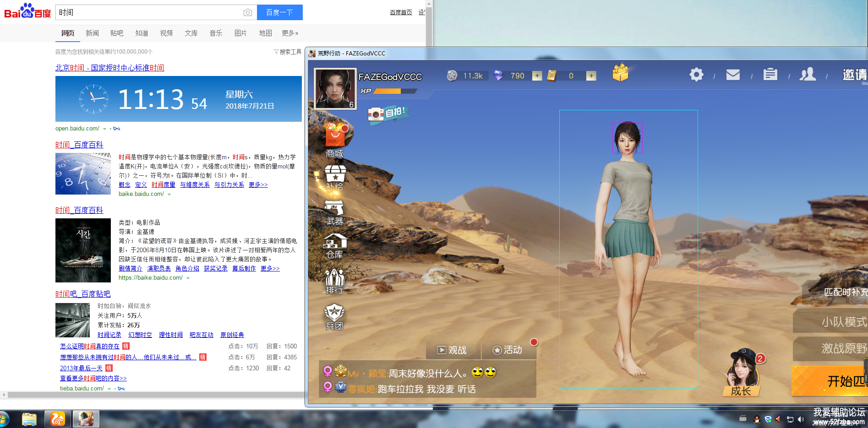Expand the arrow next to https://baike.baidu.com/
The image size is (868, 428).
(x=188, y=278)
